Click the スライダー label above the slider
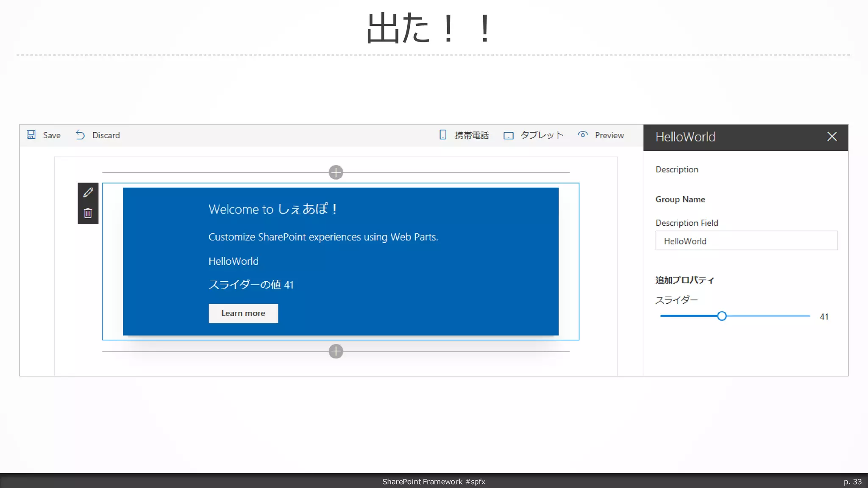Screen dimensions: 868x488 [x=676, y=300]
